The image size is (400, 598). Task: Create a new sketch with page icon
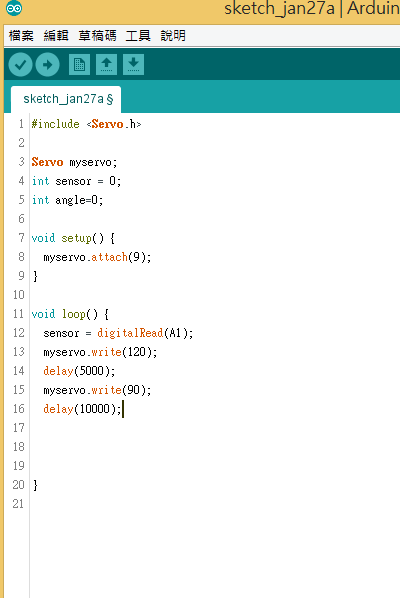click(x=79, y=64)
